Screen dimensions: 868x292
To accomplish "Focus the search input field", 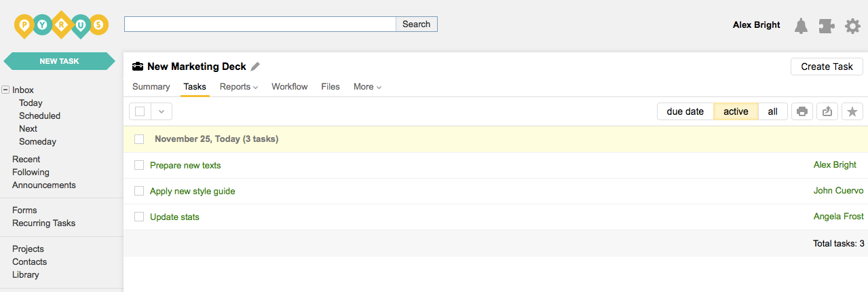I will tap(260, 24).
